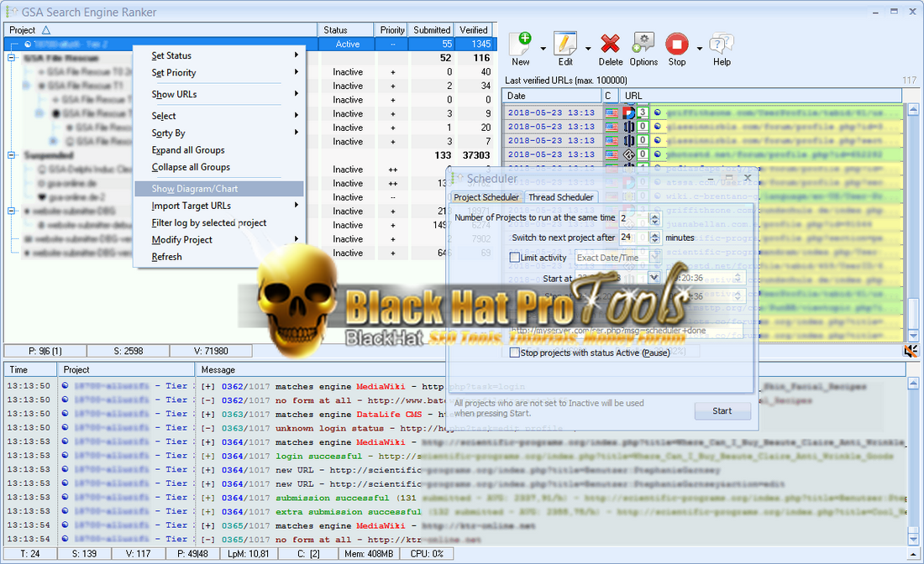
Task: Switch to the Project Scheduler tab
Action: [486, 197]
